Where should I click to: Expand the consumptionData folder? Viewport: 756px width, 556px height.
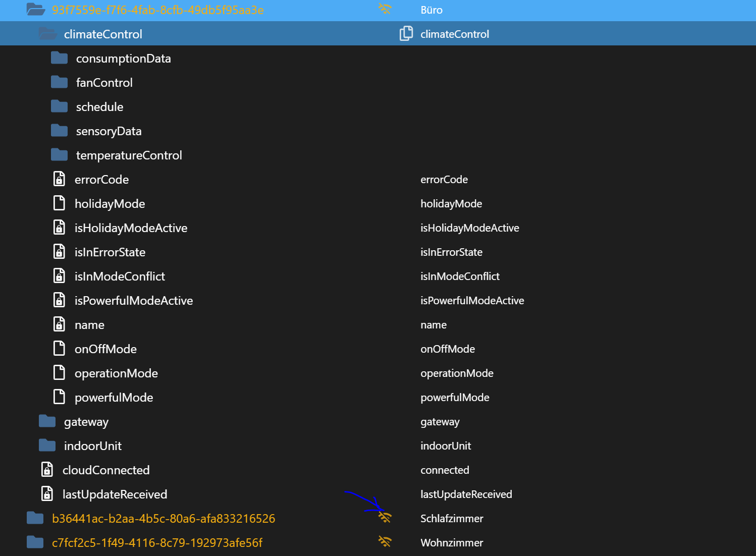click(x=59, y=58)
